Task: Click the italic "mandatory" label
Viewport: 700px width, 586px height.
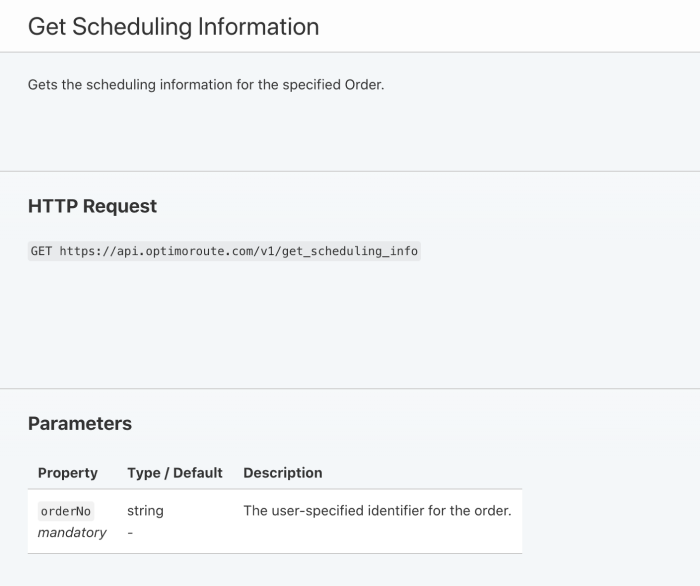Action: click(x=72, y=532)
